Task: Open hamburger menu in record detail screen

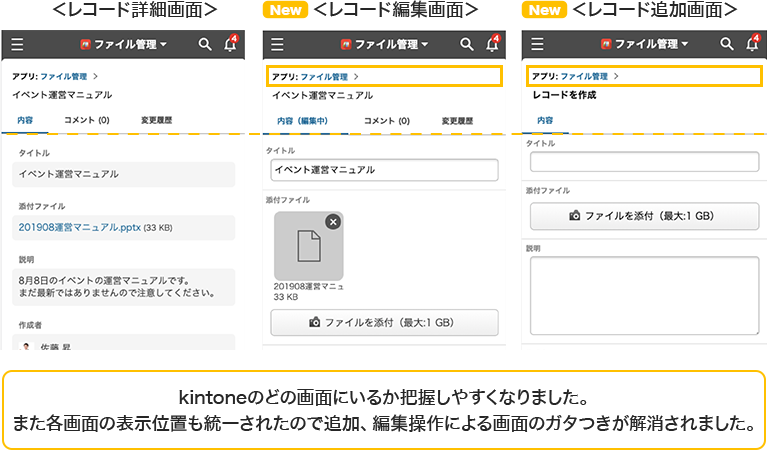Action: pyautogui.click(x=18, y=45)
